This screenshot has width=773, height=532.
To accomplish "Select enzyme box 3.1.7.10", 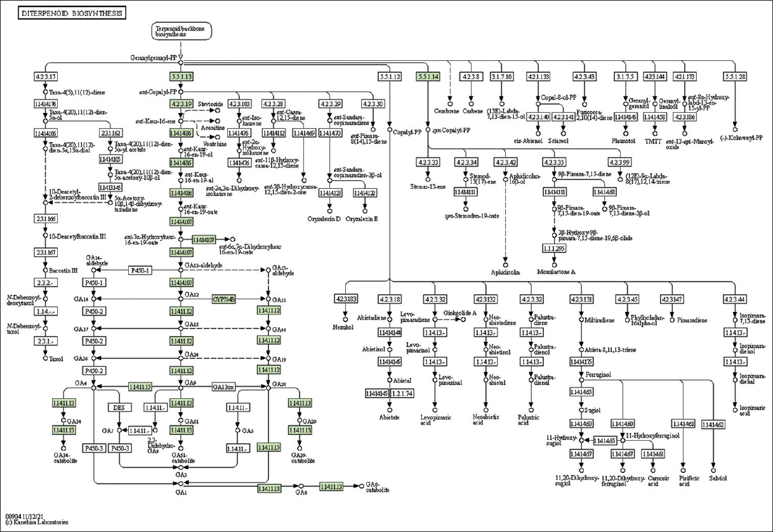I will point(501,77).
